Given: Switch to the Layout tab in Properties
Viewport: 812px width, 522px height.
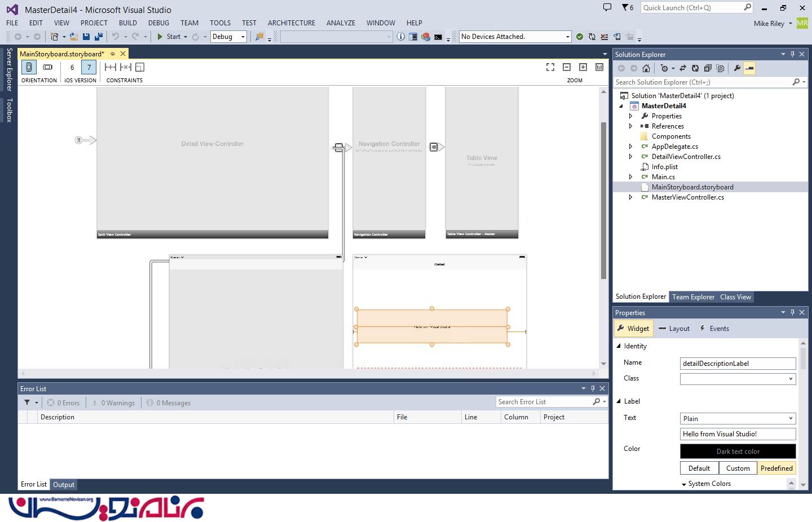Looking at the screenshot, I should tap(674, 329).
